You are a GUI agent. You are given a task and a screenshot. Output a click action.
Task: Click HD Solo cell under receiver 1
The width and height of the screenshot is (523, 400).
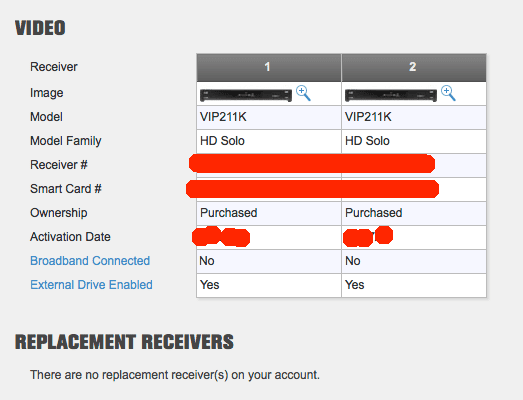point(269,141)
